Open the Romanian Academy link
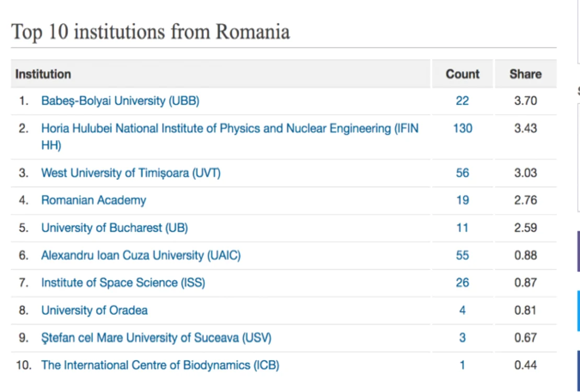The width and height of the screenshot is (580, 392). click(x=94, y=200)
